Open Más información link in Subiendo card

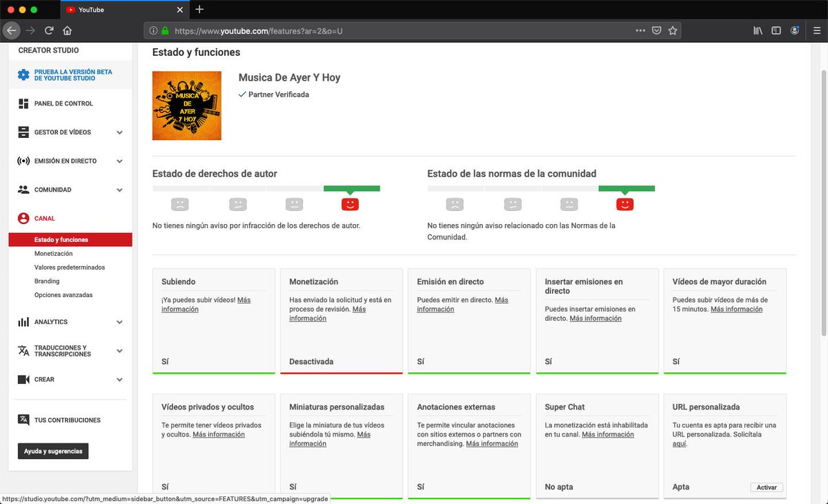pyautogui.click(x=206, y=305)
